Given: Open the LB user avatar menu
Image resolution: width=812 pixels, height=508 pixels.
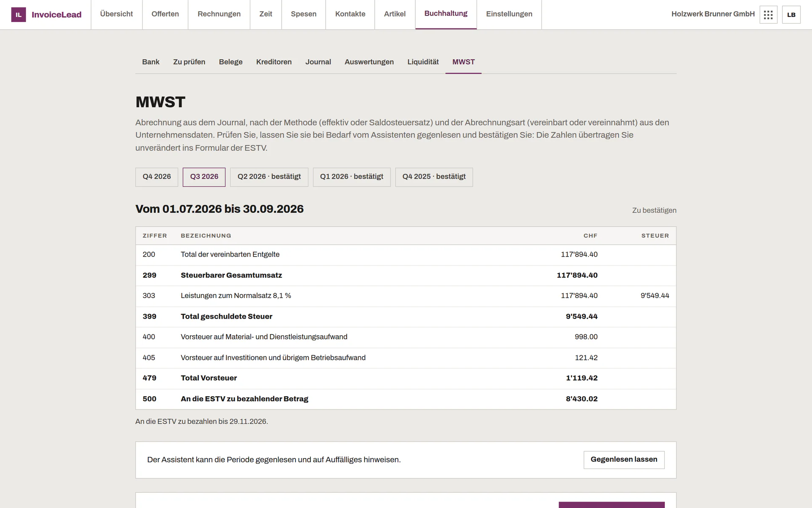Looking at the screenshot, I should pos(791,15).
